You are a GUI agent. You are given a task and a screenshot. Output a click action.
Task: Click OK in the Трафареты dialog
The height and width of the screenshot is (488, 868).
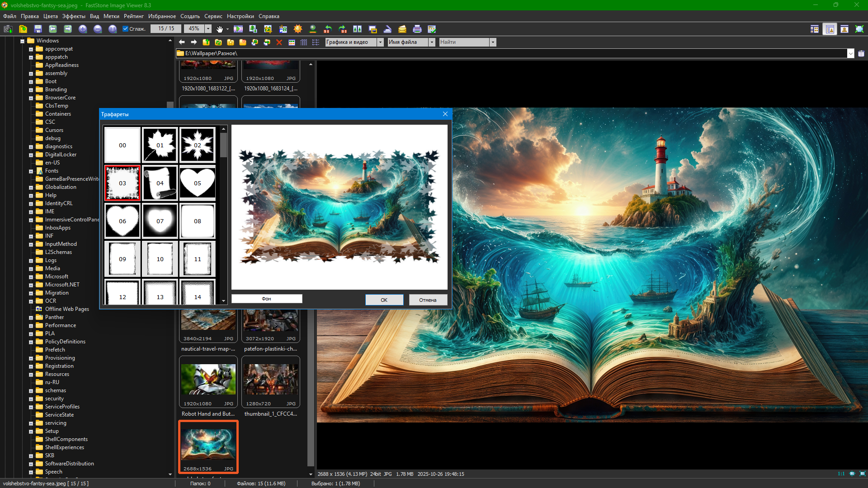coord(384,300)
